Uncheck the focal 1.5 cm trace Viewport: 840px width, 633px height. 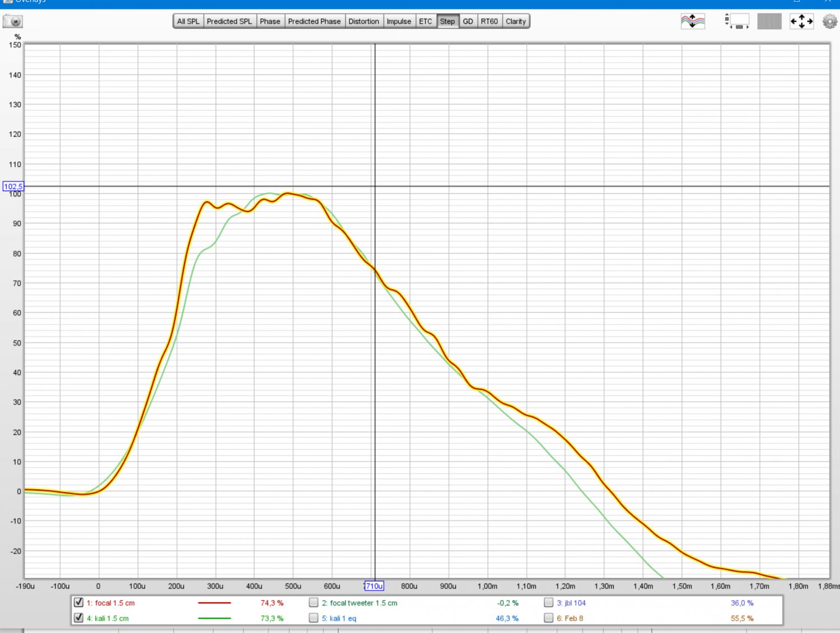point(79,602)
